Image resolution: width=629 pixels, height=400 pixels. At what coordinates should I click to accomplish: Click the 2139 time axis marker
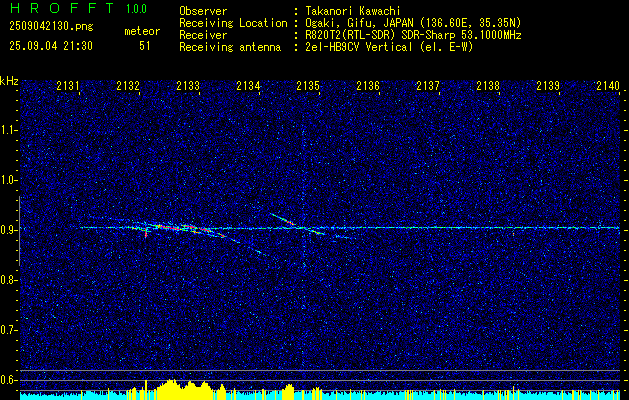[x=548, y=85]
